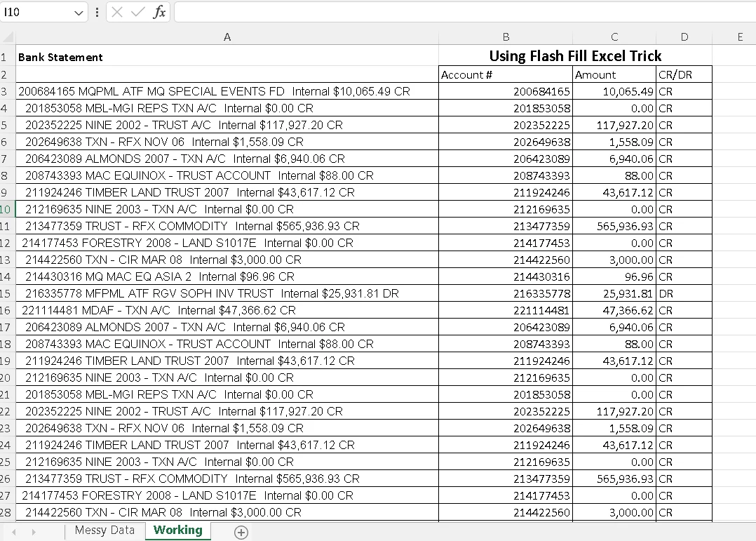This screenshot has height=541, width=756.
Task: Click the vertical ellipsis beside the Name Box
Action: pyautogui.click(x=95, y=12)
